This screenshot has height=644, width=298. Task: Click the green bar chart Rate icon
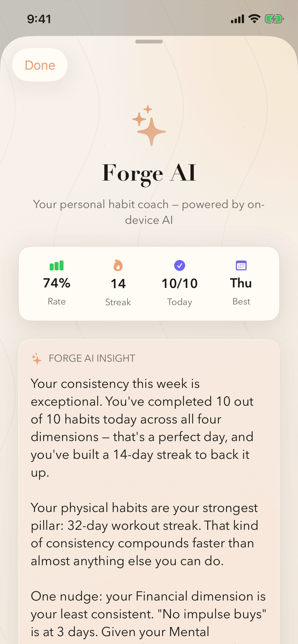(57, 266)
